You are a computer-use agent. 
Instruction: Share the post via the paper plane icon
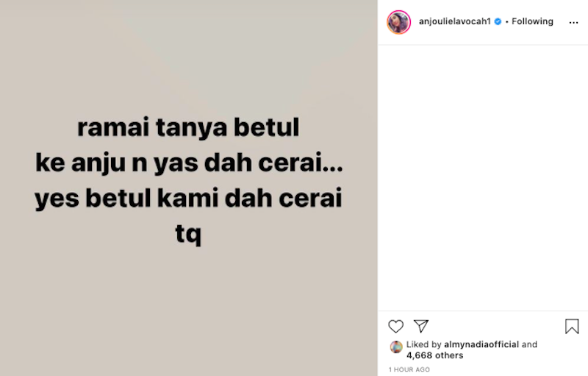tap(420, 326)
